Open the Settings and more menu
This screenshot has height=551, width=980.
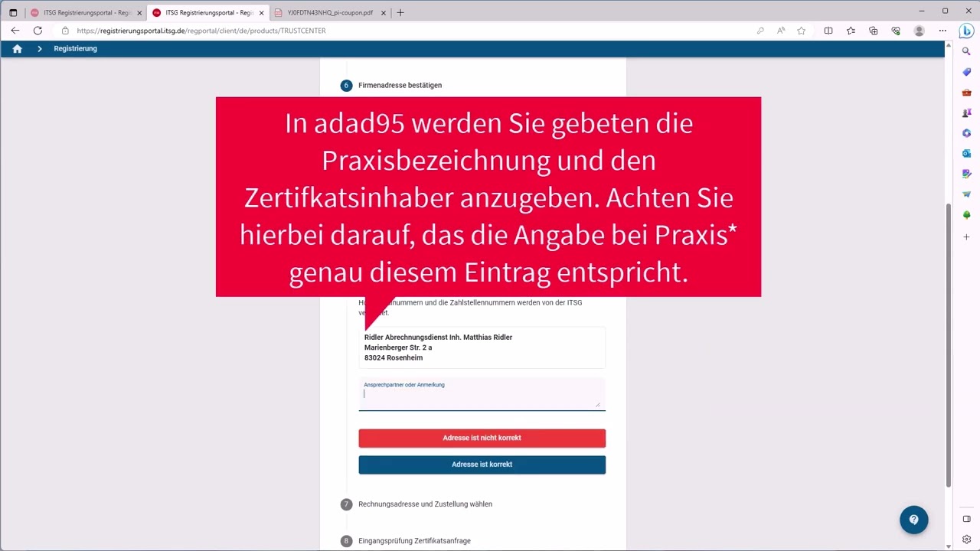click(943, 31)
